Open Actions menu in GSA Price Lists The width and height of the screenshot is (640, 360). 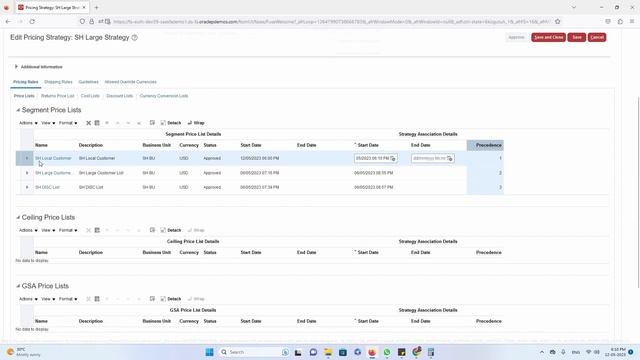coord(28,299)
